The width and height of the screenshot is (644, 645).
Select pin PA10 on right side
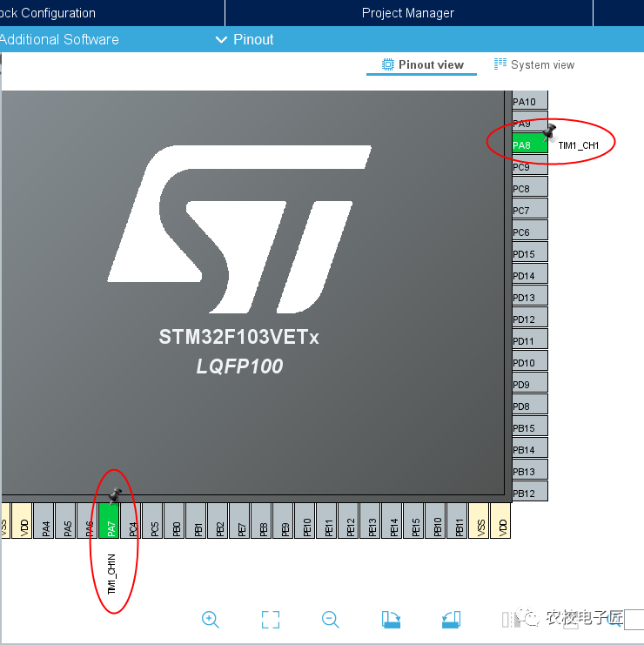pyautogui.click(x=530, y=100)
